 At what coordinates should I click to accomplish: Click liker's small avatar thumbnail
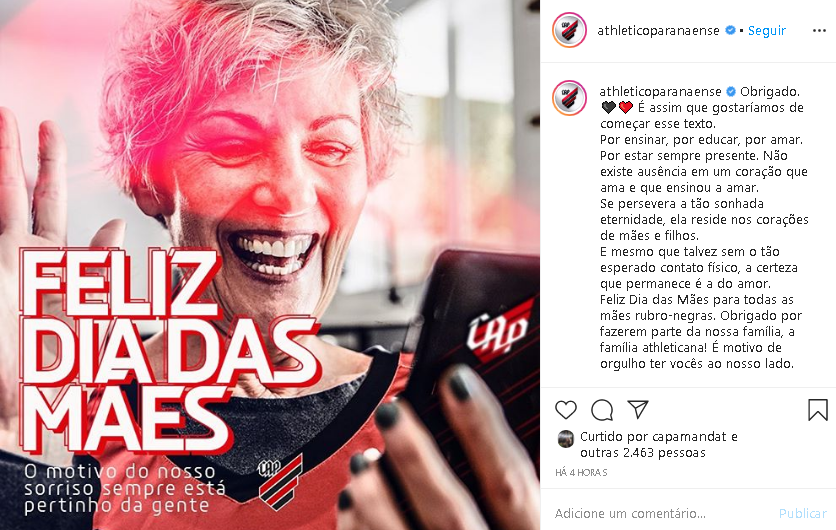pos(566,439)
